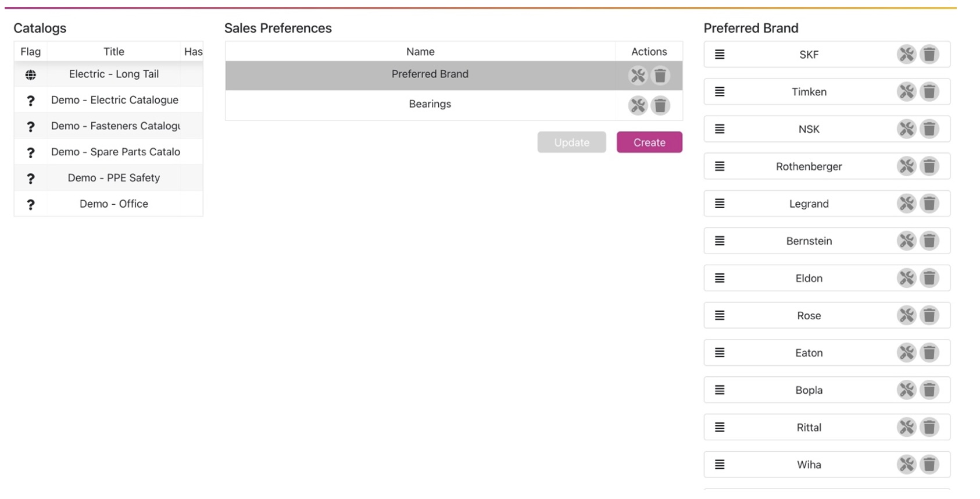Edit the Eaton brand entry
Screen dimensions: 980x499
pos(906,352)
